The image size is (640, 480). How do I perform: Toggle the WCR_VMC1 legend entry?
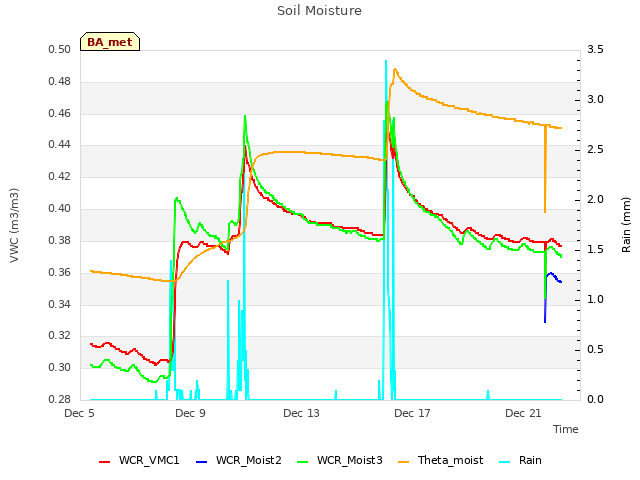click(x=139, y=460)
